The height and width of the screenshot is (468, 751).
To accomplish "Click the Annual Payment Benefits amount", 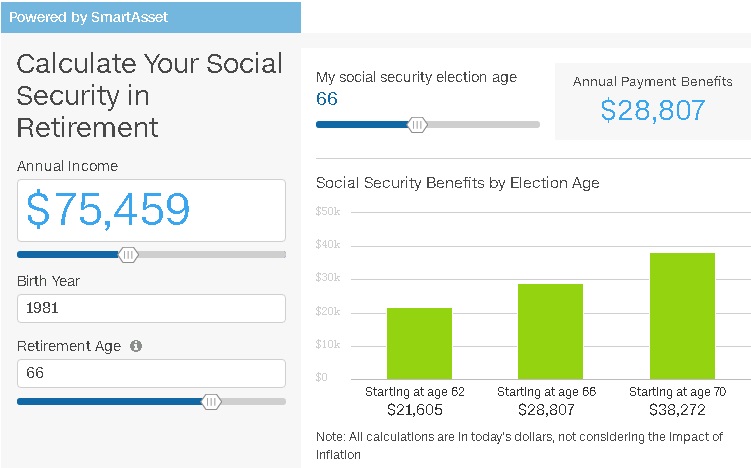I will click(653, 110).
